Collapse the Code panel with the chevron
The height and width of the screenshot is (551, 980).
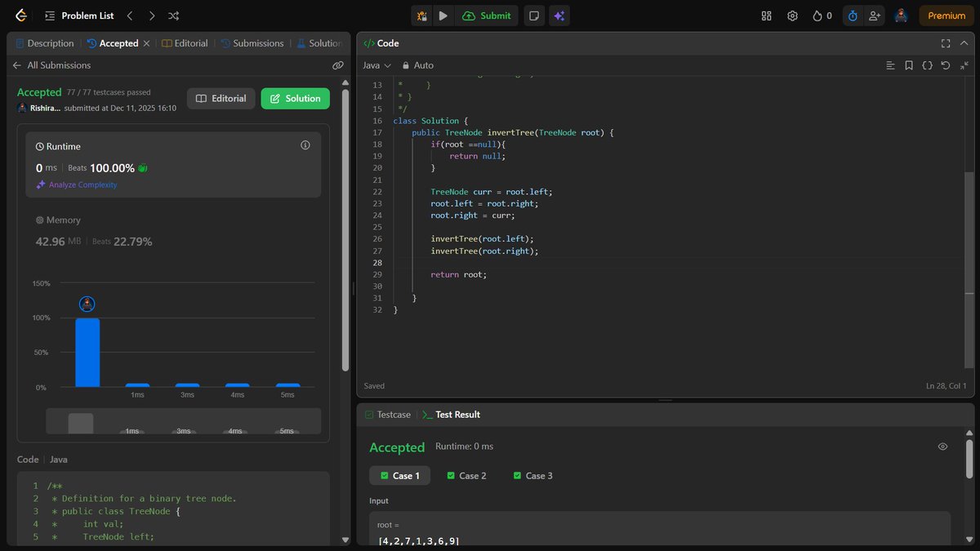tap(964, 42)
